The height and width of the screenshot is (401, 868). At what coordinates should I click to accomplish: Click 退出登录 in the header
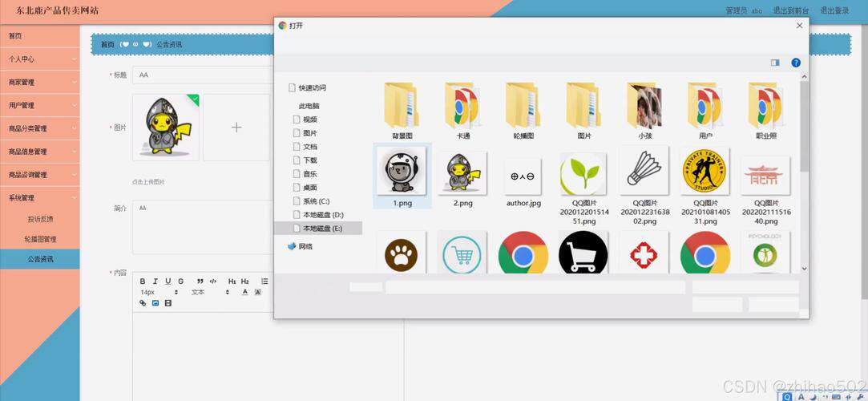point(834,10)
